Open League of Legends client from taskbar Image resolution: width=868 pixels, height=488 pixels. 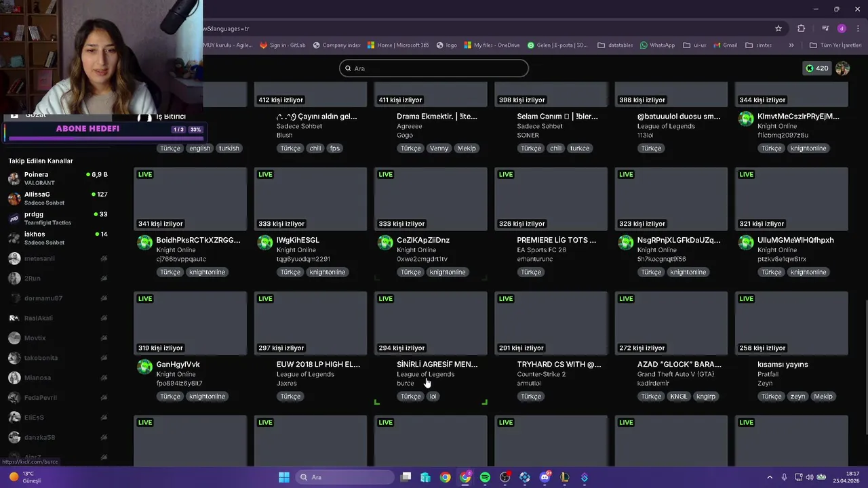point(564,477)
